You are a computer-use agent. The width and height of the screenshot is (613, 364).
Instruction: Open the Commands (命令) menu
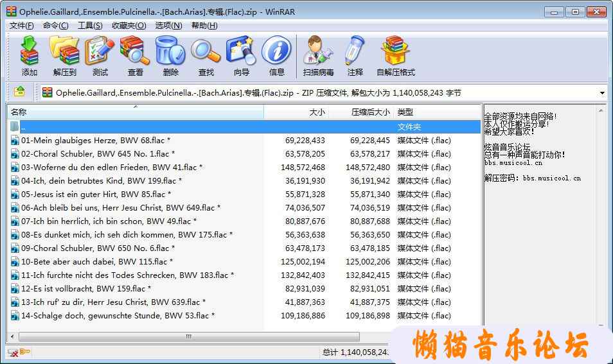click(x=55, y=26)
